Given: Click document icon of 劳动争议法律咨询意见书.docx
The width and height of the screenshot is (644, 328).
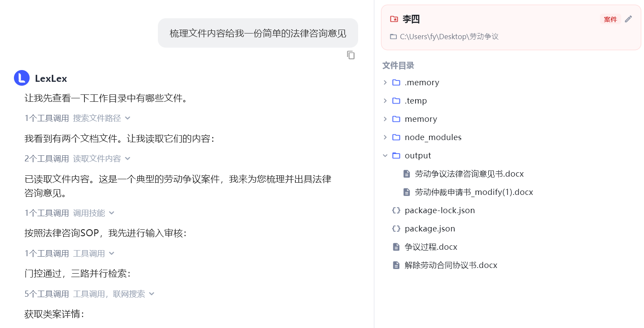Looking at the screenshot, I should click(x=407, y=174).
